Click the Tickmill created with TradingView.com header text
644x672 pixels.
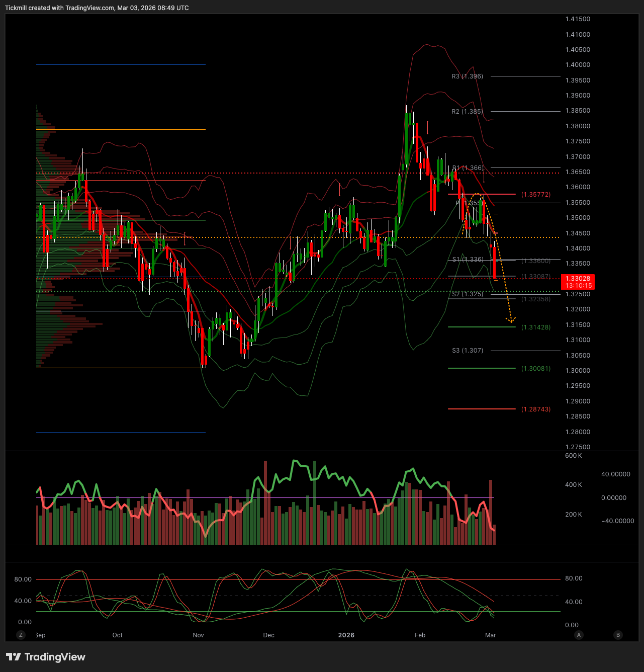coord(97,8)
